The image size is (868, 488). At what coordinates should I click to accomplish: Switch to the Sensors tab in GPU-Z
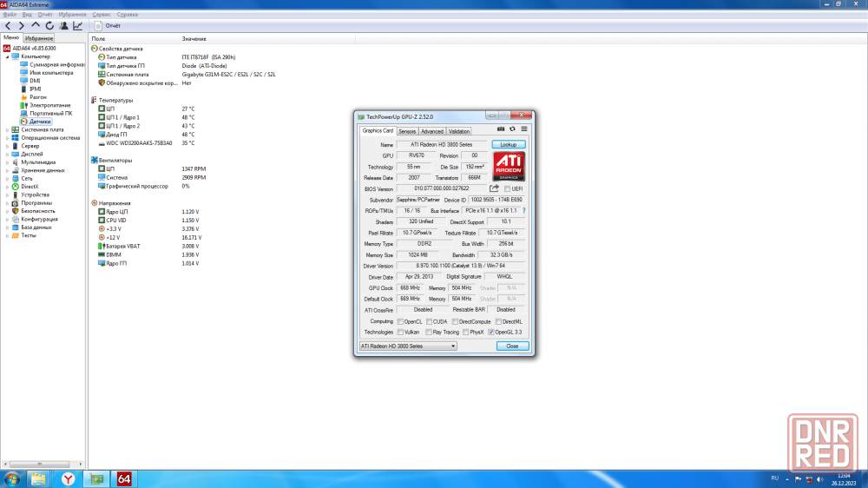(x=407, y=131)
